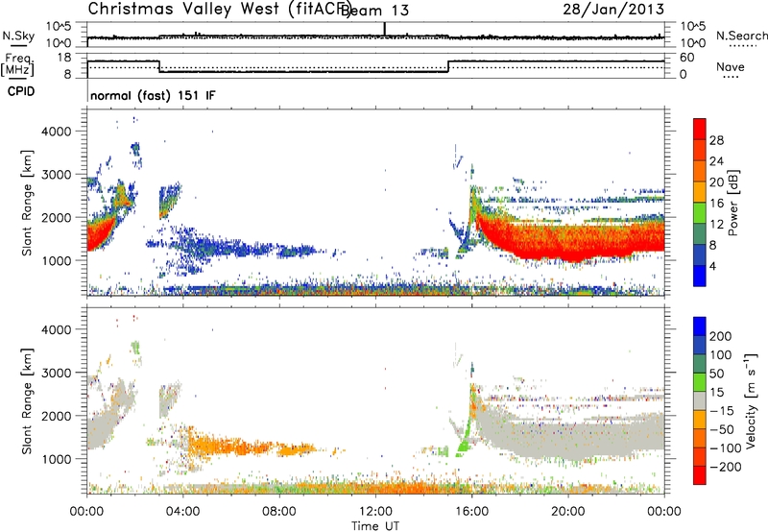This screenshot has height=532, width=768.
Task: Click the 28 label on power colorbar
Action: click(716, 140)
